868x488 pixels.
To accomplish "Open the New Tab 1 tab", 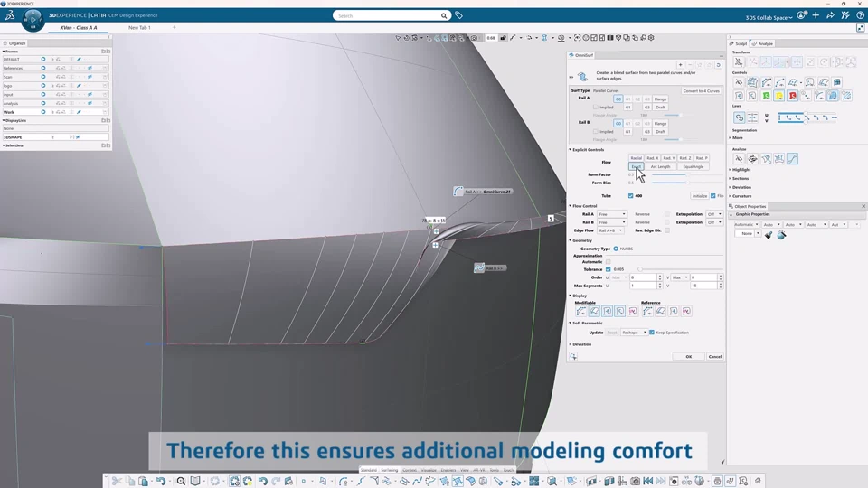I will 139,28.
